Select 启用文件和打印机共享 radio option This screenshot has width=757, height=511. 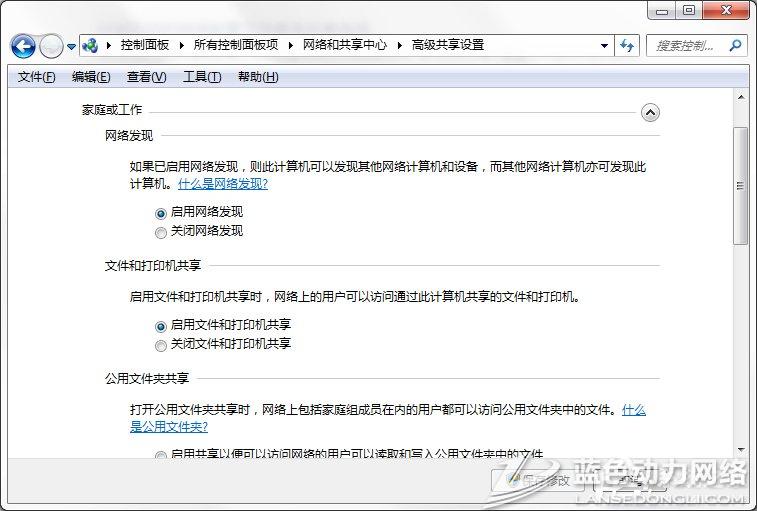161,326
